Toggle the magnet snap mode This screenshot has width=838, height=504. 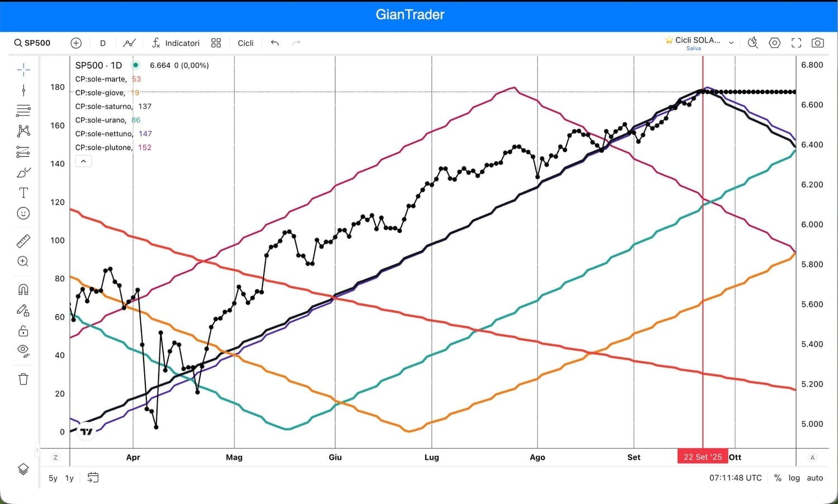[23, 289]
